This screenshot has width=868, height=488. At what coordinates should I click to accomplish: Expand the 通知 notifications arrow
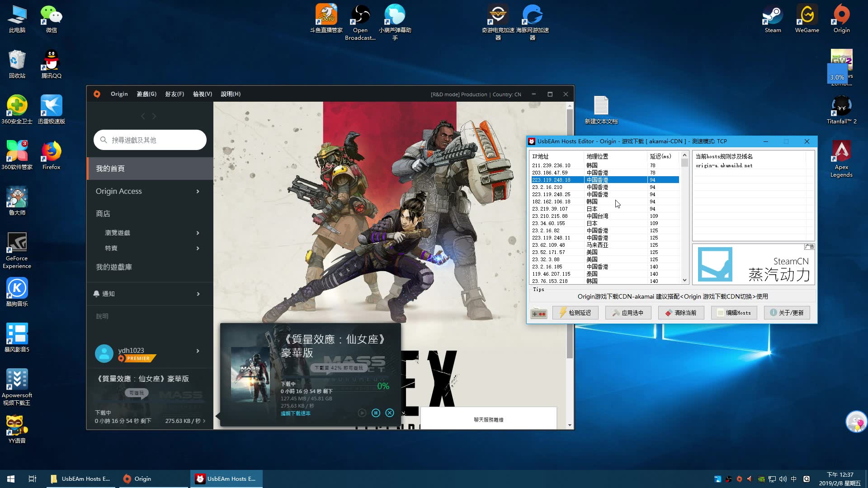pyautogui.click(x=198, y=294)
